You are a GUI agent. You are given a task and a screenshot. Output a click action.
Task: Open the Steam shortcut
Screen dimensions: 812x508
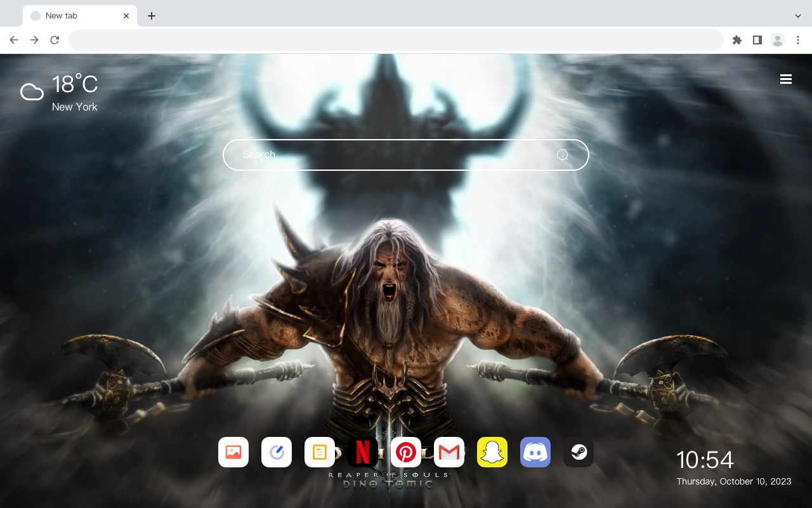tap(579, 452)
